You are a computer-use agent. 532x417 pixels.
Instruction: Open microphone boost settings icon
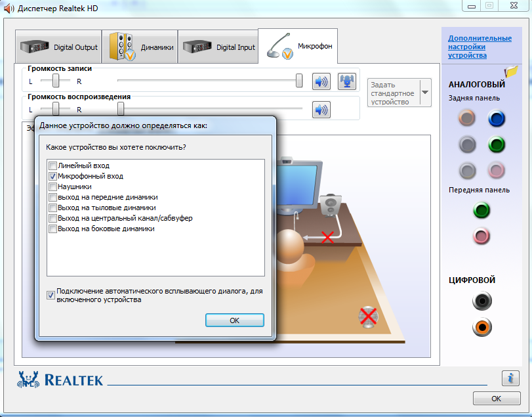tap(347, 81)
